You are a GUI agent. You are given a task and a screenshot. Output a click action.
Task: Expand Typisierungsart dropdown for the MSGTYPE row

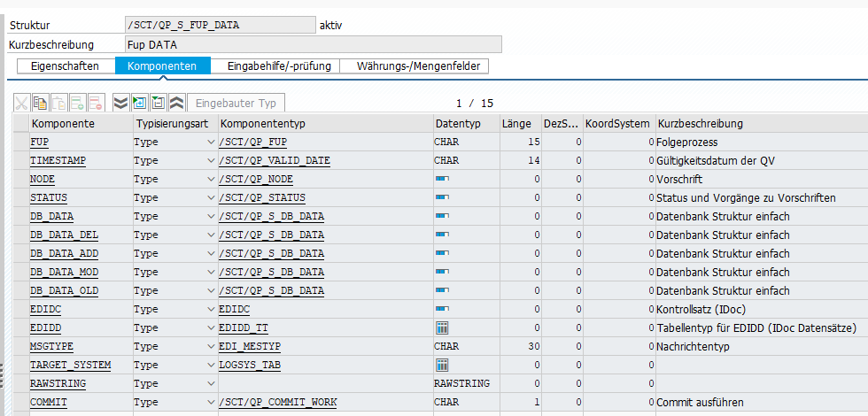[211, 346]
